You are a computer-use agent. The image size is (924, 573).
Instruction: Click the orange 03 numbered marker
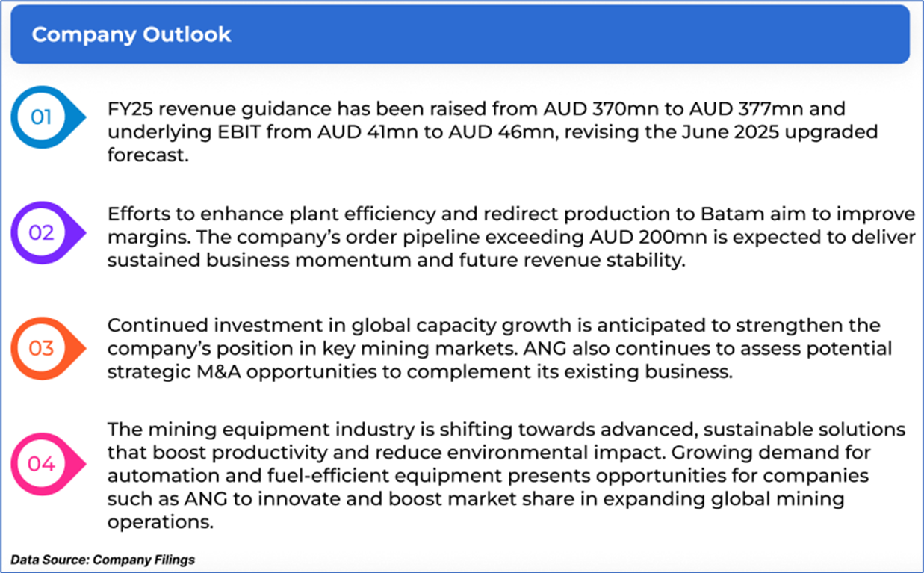(x=42, y=348)
